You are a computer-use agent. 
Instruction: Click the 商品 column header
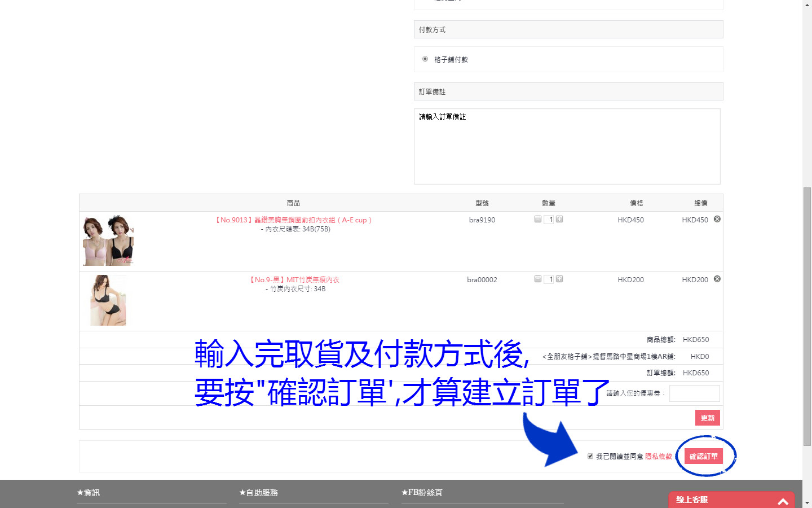tap(293, 203)
